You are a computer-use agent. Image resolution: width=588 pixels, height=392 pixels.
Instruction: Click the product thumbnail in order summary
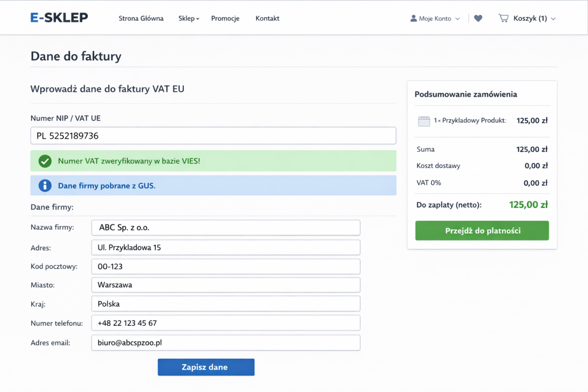pyautogui.click(x=424, y=121)
